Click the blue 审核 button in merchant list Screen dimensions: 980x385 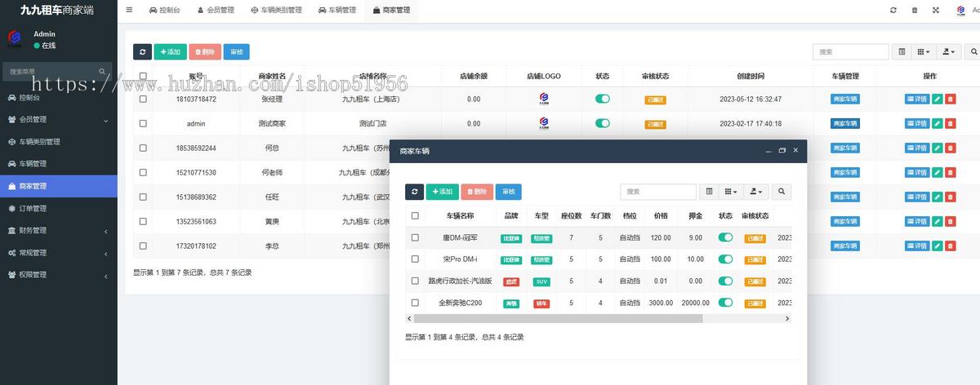point(237,51)
